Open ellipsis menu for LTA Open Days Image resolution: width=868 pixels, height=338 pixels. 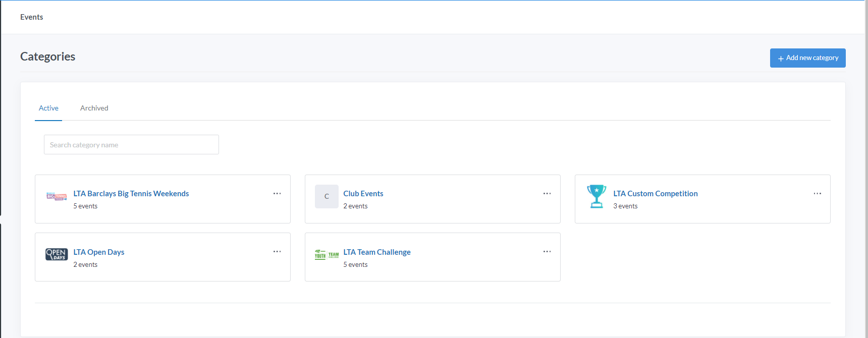pos(277,252)
